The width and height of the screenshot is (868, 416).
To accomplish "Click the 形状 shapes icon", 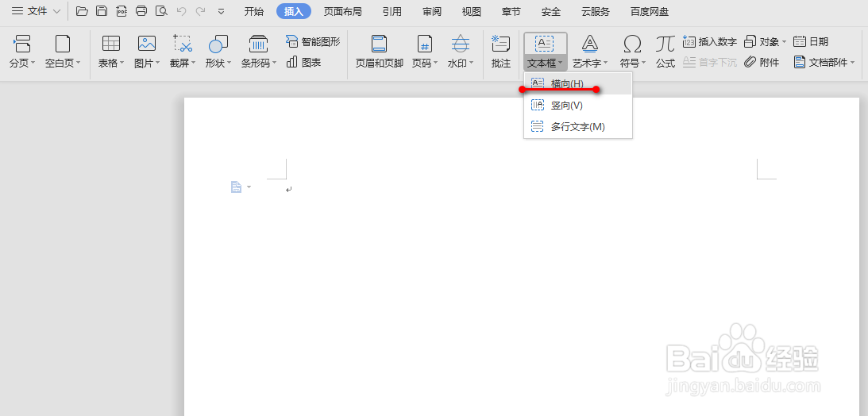I will 218,43.
